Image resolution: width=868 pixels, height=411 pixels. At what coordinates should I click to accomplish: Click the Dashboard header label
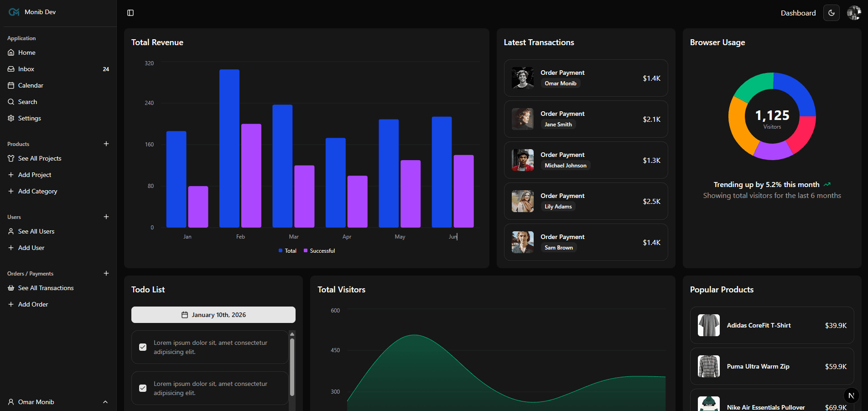click(798, 13)
